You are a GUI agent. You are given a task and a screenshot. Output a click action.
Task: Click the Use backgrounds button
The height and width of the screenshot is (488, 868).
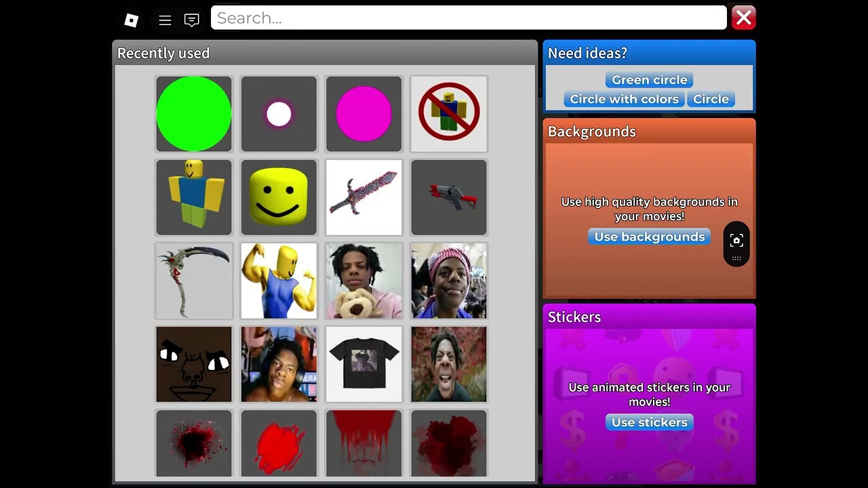pyautogui.click(x=650, y=237)
